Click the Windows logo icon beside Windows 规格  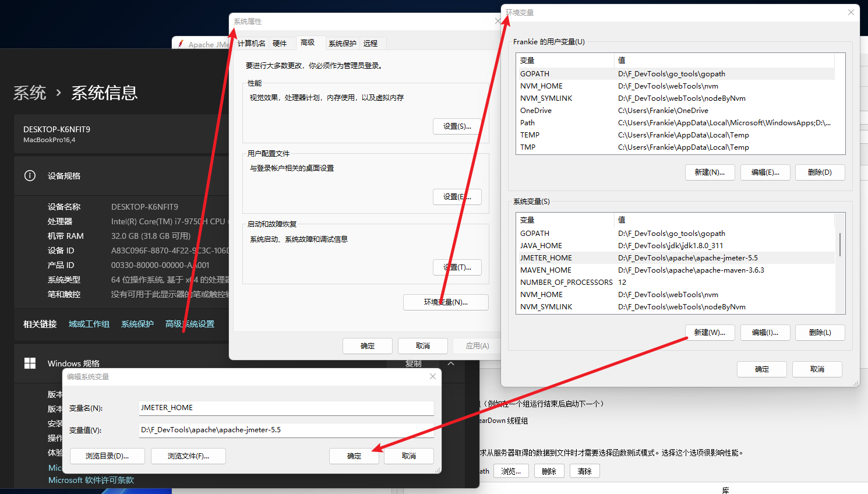pos(30,364)
